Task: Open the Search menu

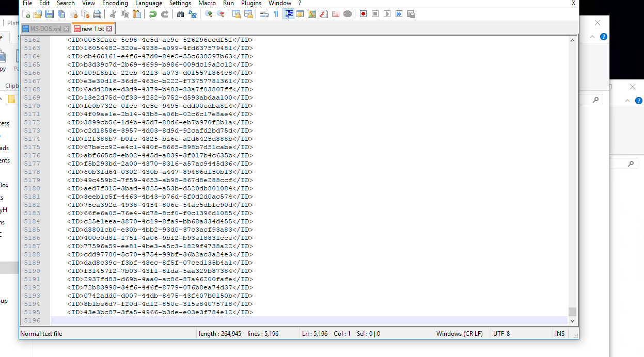Action: click(66, 3)
